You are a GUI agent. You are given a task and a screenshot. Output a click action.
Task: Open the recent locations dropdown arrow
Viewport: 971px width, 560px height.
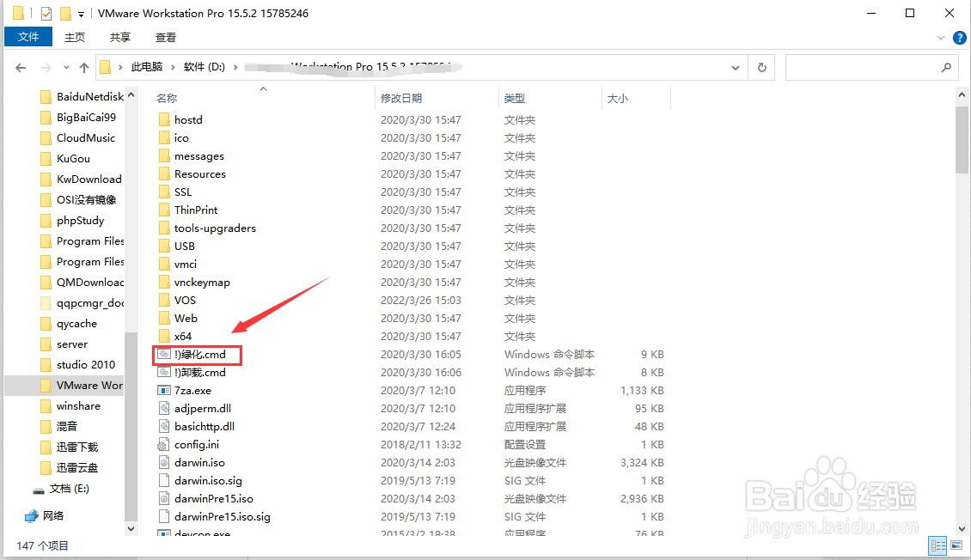(66, 68)
